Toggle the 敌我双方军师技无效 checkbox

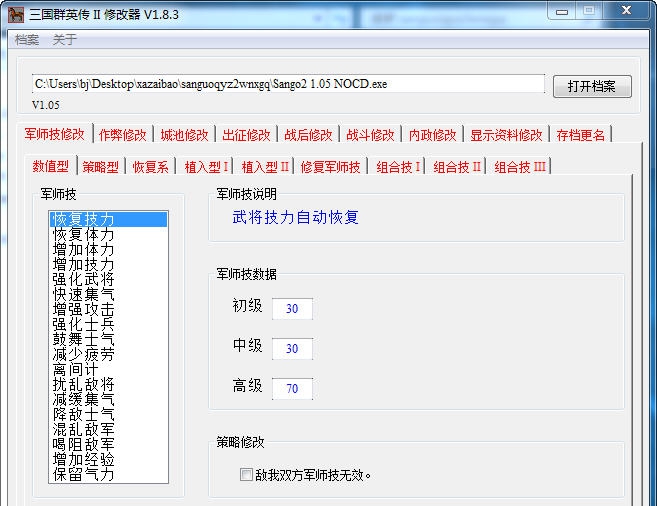tap(246, 475)
